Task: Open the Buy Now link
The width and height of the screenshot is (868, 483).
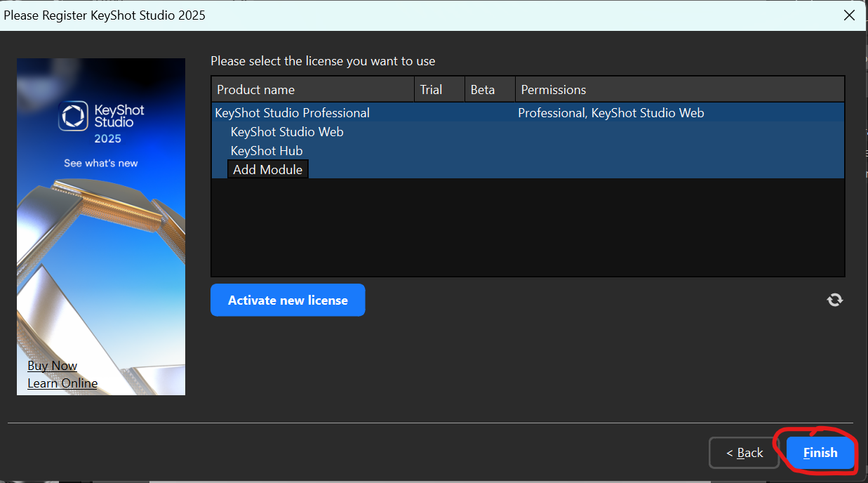Action: pyautogui.click(x=52, y=365)
